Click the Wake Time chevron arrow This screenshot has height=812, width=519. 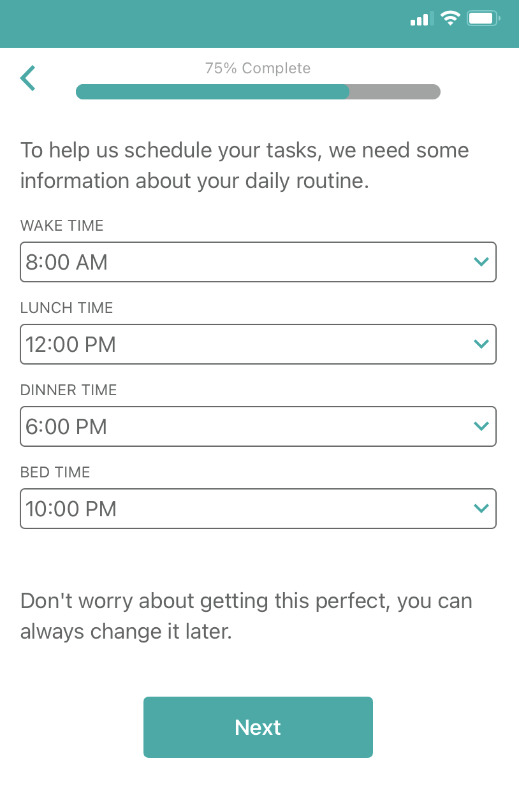[x=481, y=262]
